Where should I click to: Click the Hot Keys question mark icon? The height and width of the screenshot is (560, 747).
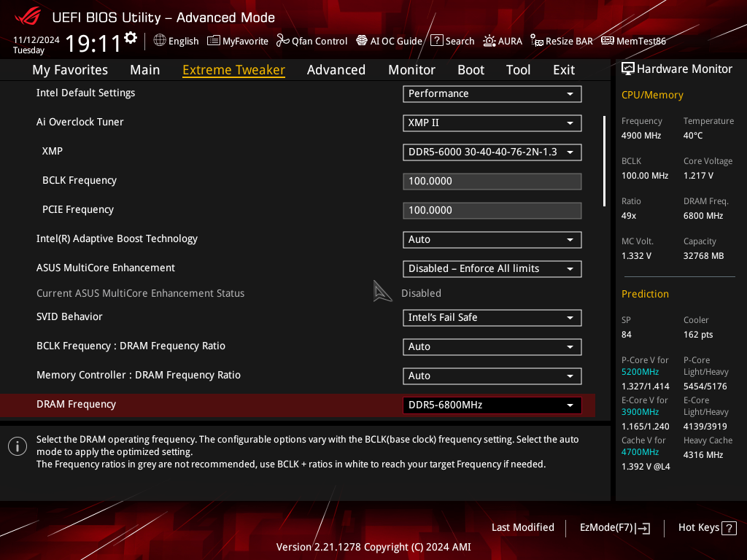pos(729,528)
